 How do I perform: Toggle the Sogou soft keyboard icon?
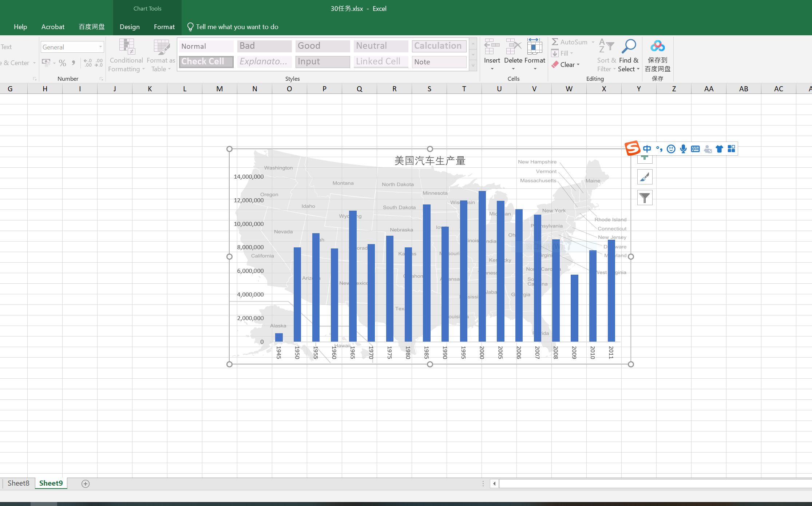(695, 149)
